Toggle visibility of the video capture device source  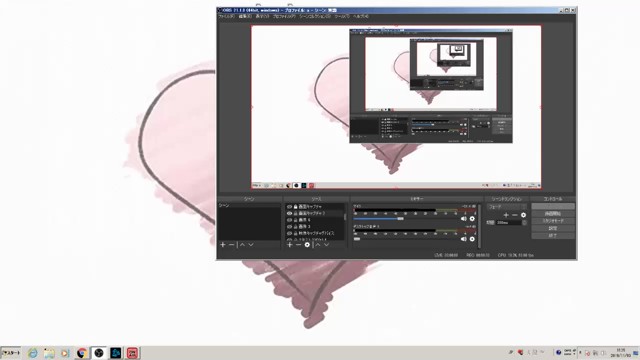[289, 233]
